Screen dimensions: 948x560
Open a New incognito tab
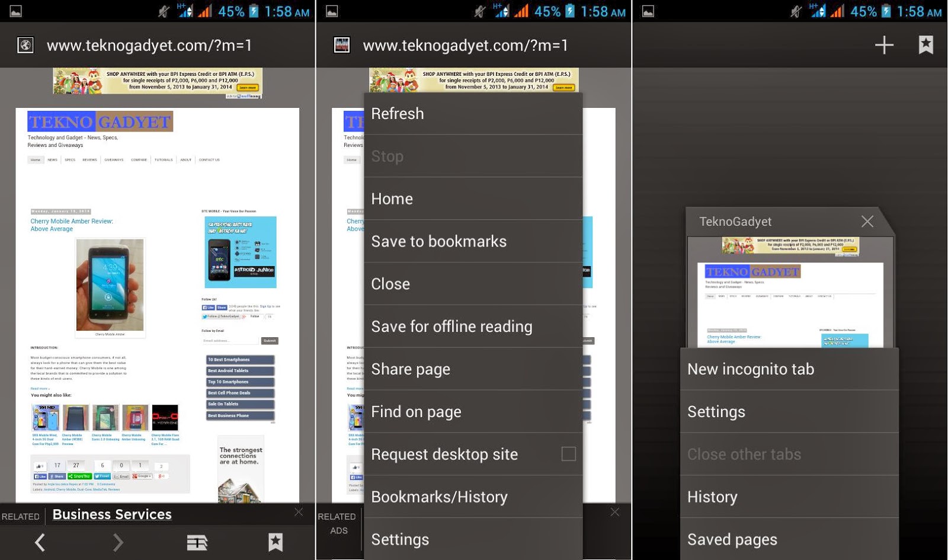click(789, 369)
